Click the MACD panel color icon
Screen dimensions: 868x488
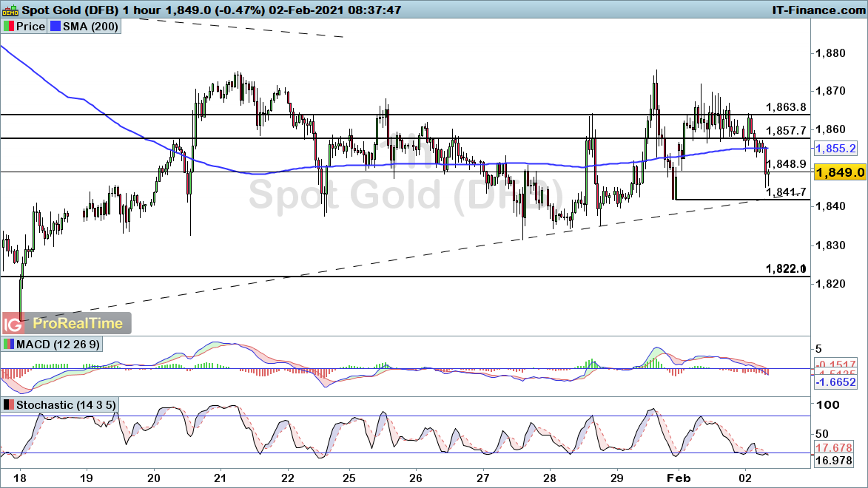(x=8, y=345)
